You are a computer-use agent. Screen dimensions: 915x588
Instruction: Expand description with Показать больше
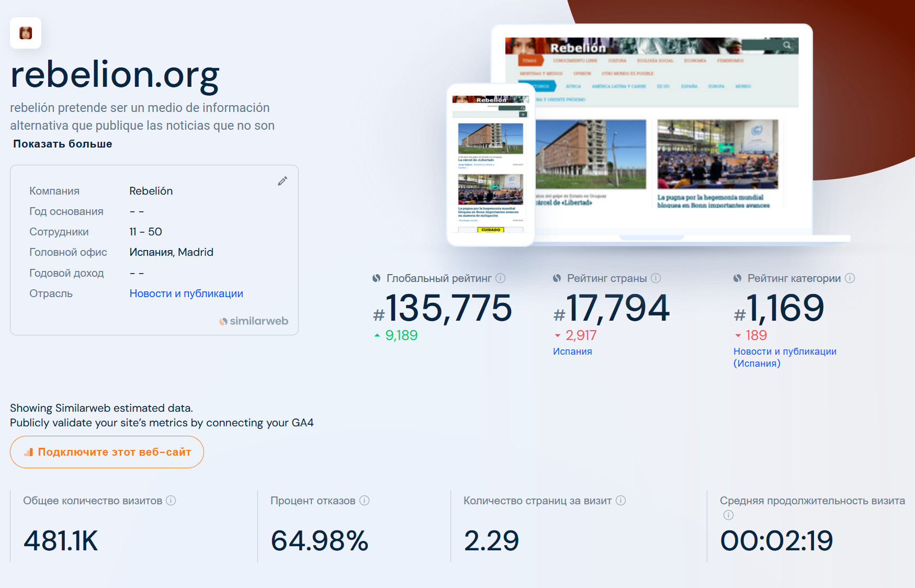(x=63, y=144)
